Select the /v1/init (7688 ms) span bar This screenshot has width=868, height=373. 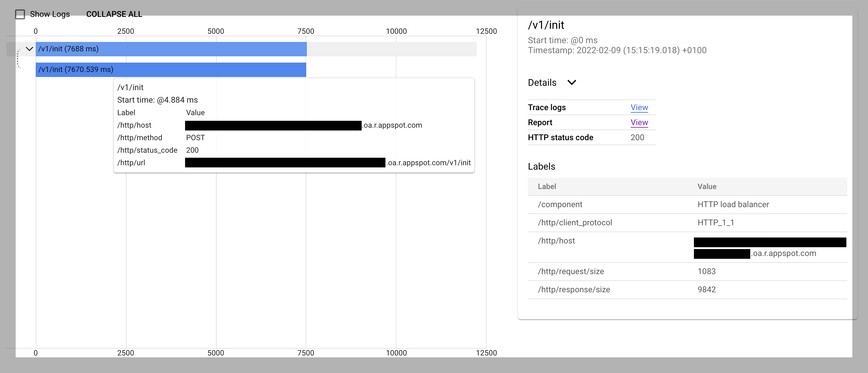[x=171, y=49]
